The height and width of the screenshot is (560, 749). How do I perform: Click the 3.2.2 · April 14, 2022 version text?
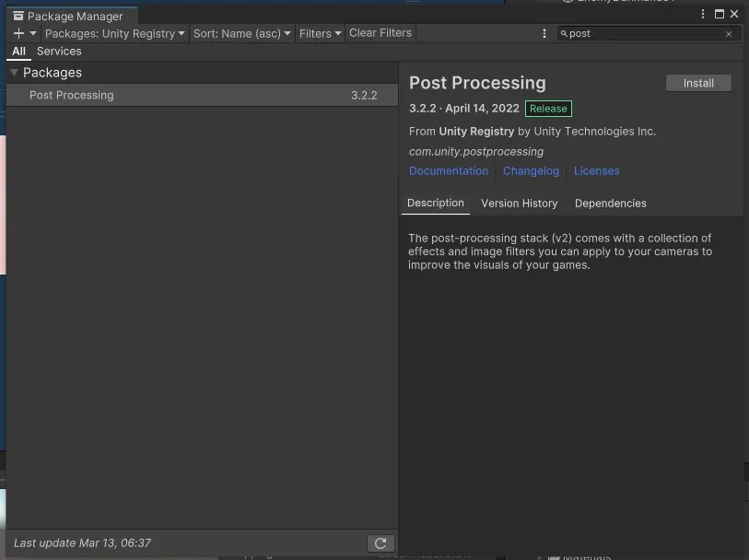(463, 109)
